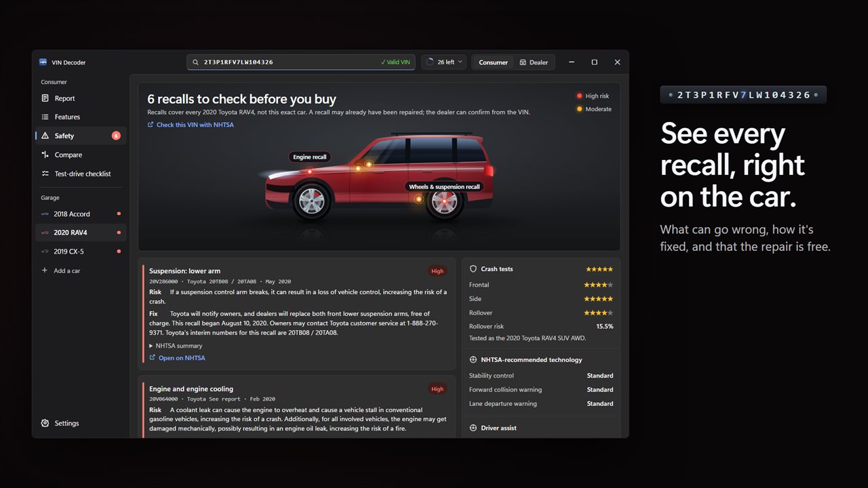The image size is (868, 488).
Task: Click Forward collision warning Standard value
Action: click(x=600, y=390)
